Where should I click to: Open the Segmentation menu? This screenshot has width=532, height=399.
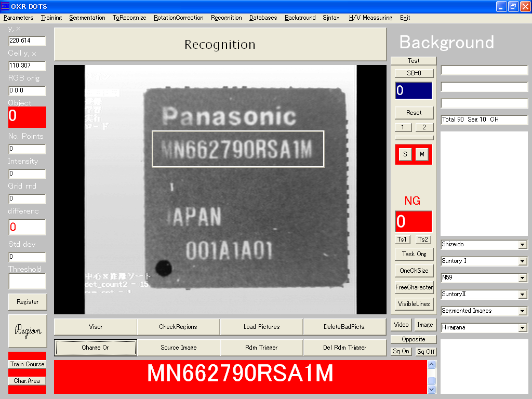pyautogui.click(x=87, y=18)
